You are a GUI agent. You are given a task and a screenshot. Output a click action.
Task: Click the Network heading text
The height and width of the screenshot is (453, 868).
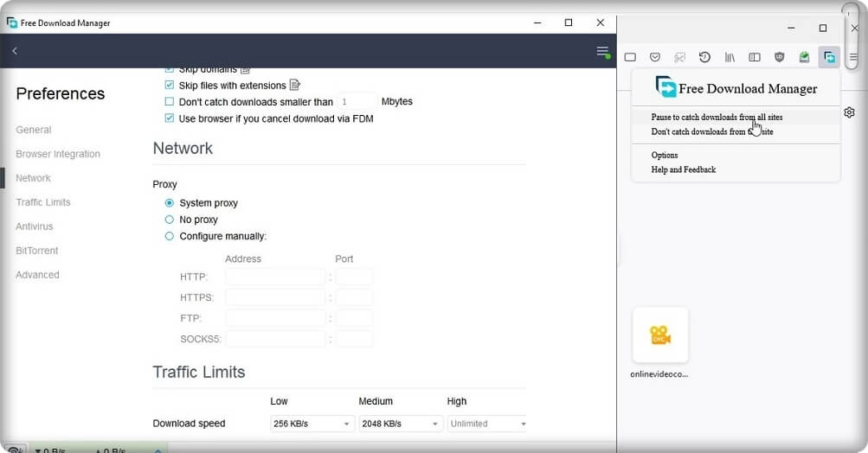point(183,148)
